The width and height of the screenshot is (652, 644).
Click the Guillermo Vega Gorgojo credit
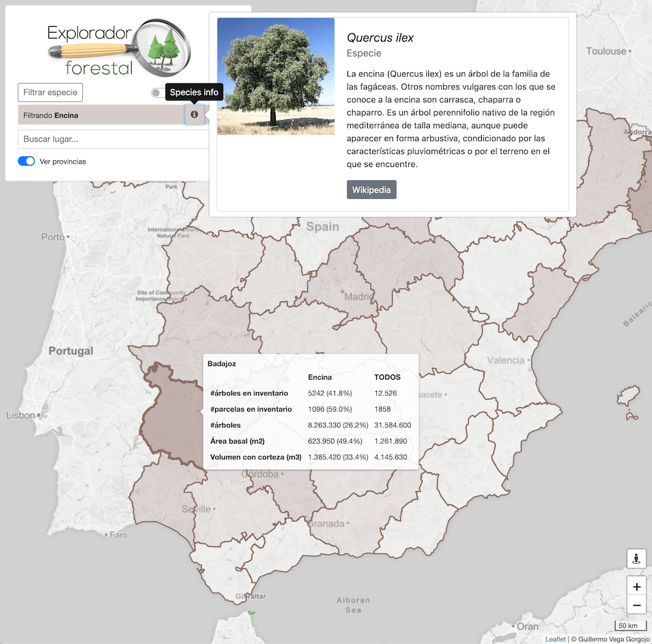click(606, 639)
